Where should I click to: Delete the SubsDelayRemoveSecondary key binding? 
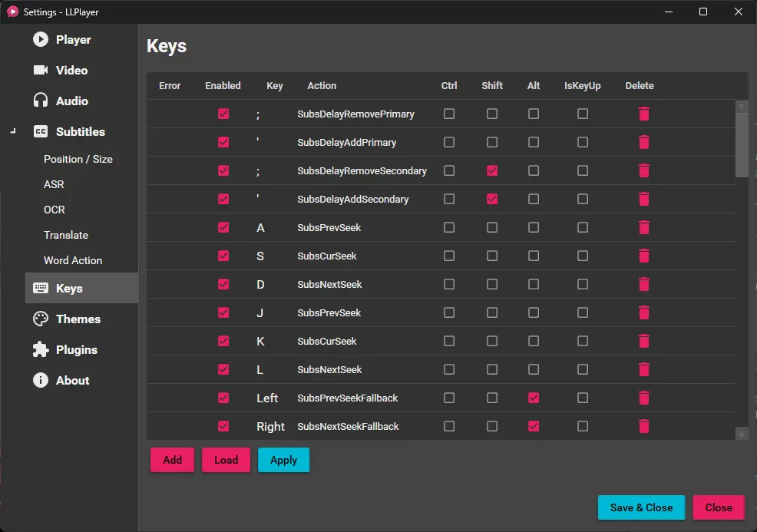point(644,170)
